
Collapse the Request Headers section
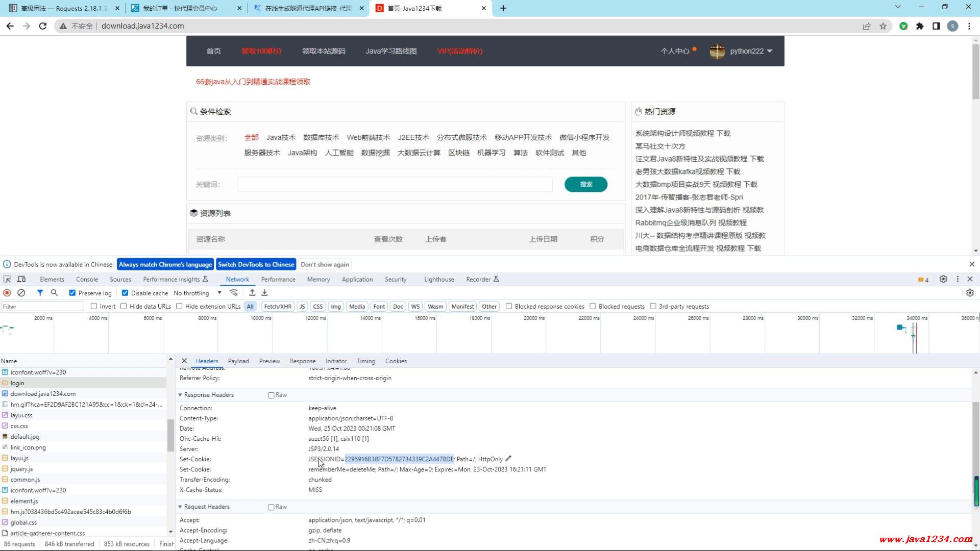click(x=180, y=507)
